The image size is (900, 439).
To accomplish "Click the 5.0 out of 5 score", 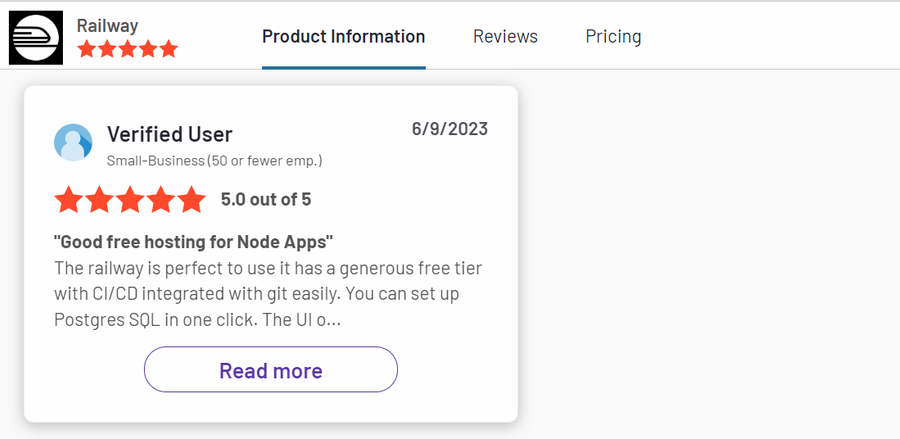I will 266,200.
